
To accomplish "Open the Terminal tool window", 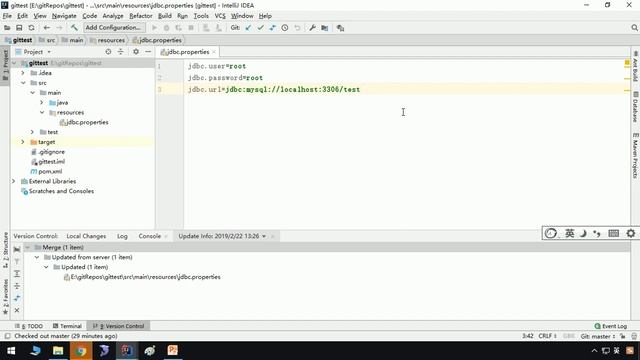I will click(67, 326).
